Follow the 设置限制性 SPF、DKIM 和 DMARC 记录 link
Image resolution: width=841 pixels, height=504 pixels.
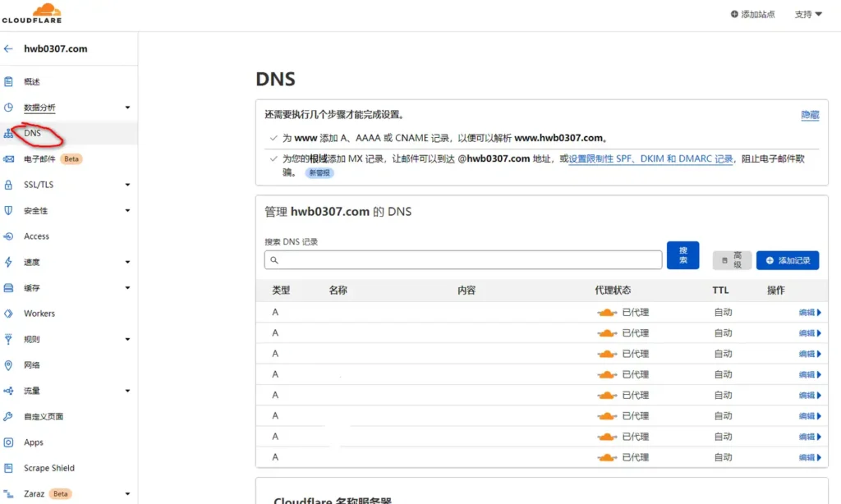tap(650, 159)
